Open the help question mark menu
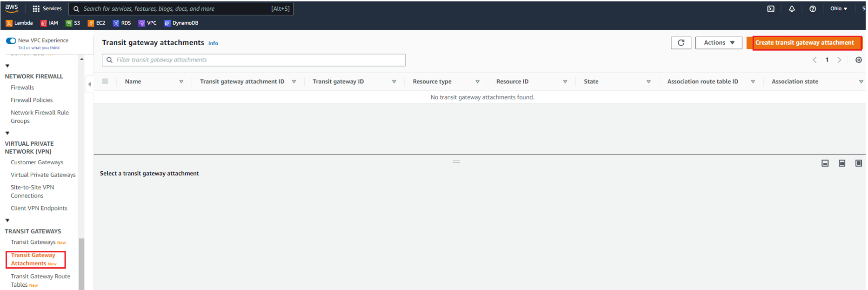This screenshot has height=290, width=868. click(813, 9)
